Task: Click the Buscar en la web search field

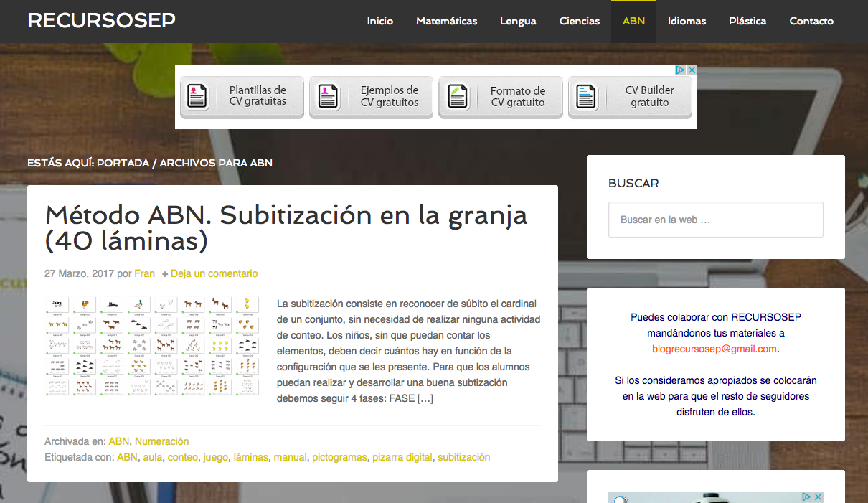Action: 715,220
